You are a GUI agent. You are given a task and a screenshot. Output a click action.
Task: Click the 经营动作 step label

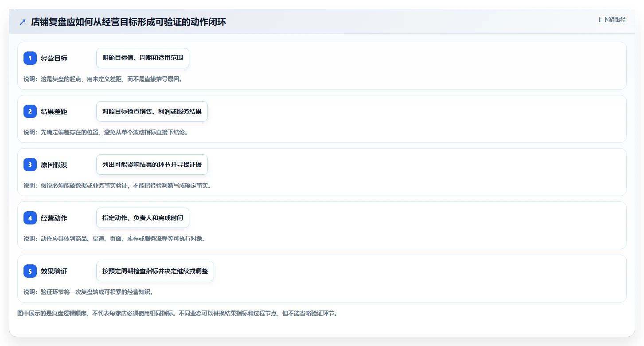[54, 218]
